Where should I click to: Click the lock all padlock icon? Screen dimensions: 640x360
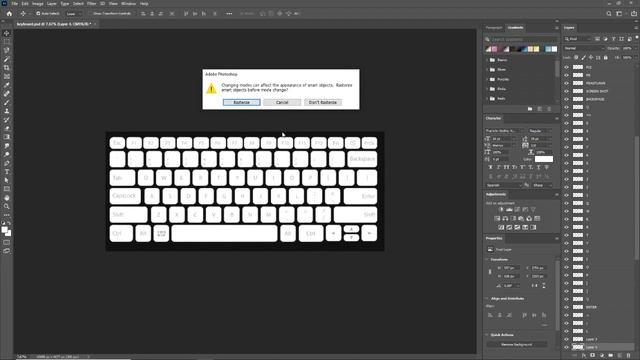(606, 58)
